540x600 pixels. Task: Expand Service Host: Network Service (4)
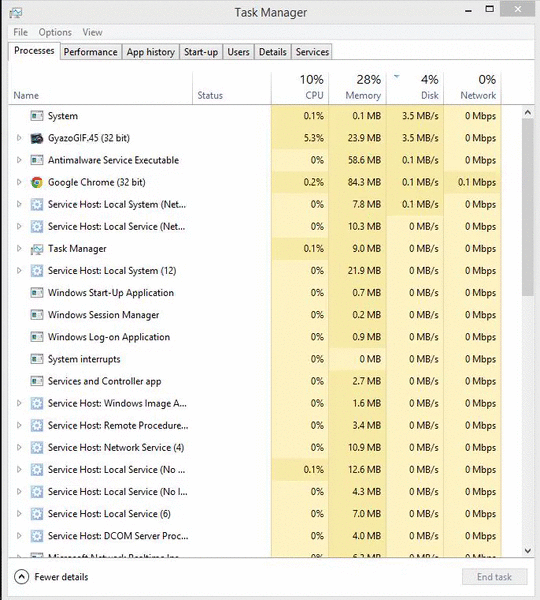tap(19, 447)
